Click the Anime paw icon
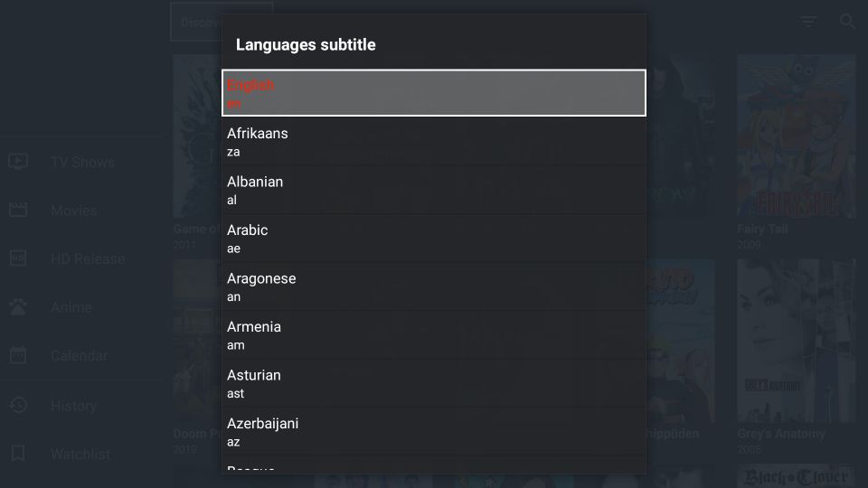Screen dimensions: 868x488 coord(18,306)
